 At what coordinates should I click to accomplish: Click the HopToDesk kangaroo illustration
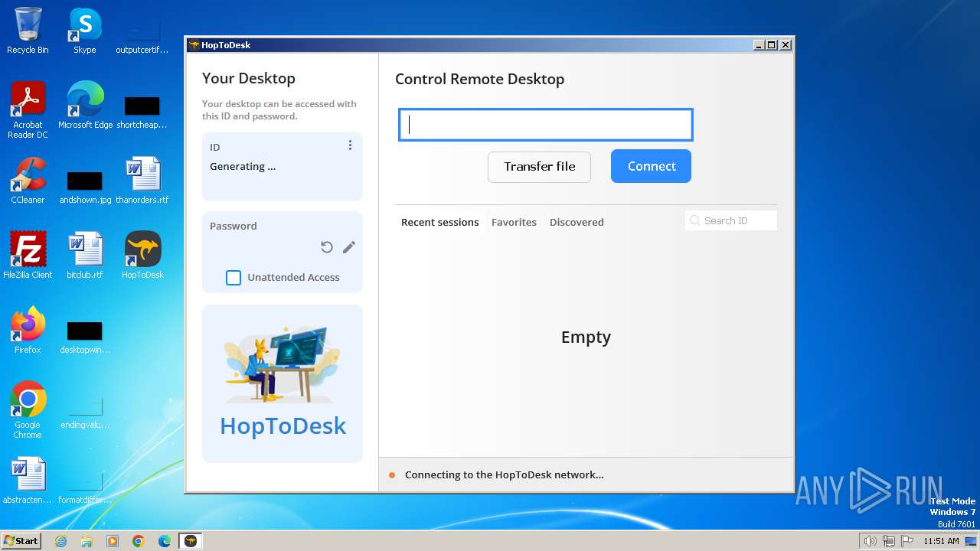[x=283, y=364]
